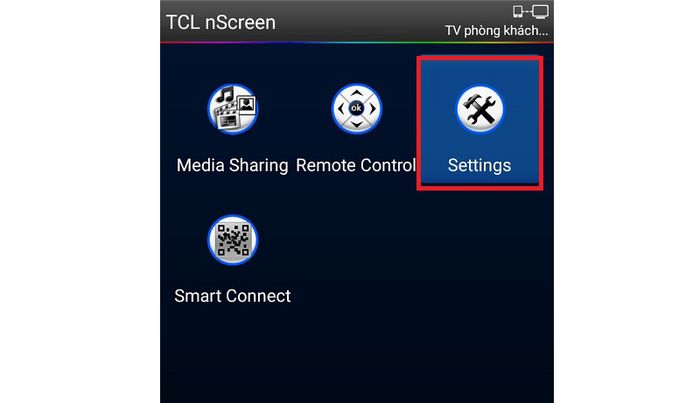The height and width of the screenshot is (403, 700).
Task: Select the Media Sharing text label
Action: coord(232,166)
